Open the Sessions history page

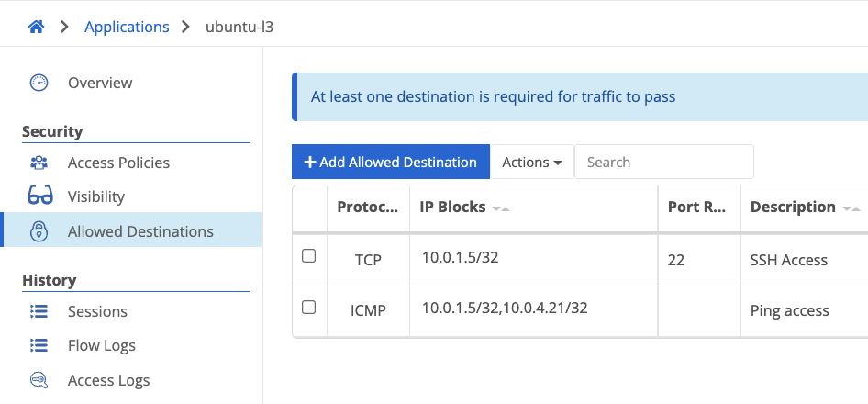pos(97,311)
